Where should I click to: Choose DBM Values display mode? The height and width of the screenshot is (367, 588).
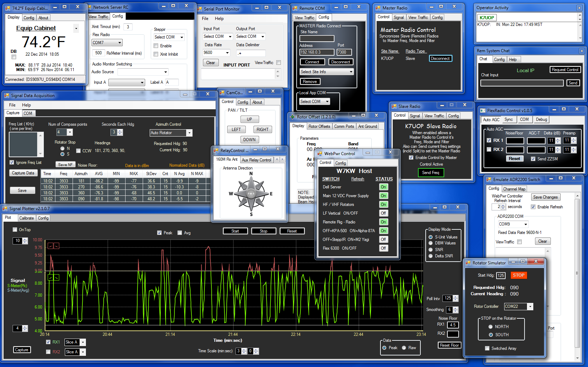[x=431, y=243]
